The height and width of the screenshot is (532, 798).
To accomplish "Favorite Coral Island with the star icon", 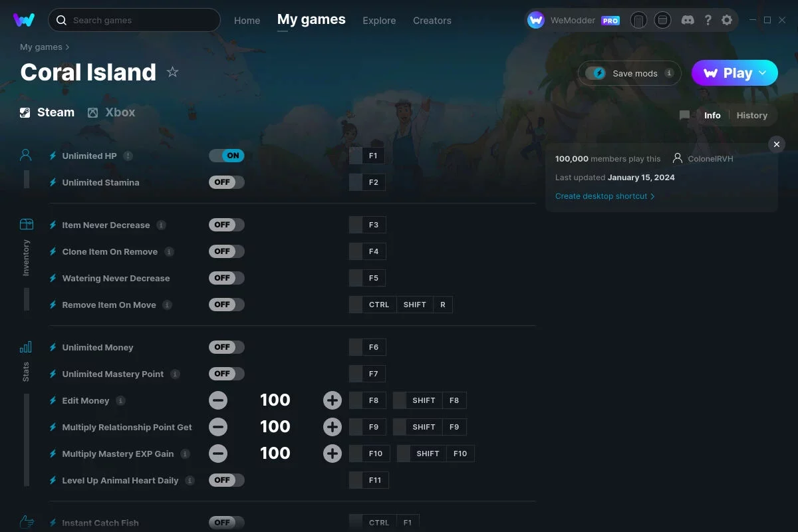I will click(172, 72).
